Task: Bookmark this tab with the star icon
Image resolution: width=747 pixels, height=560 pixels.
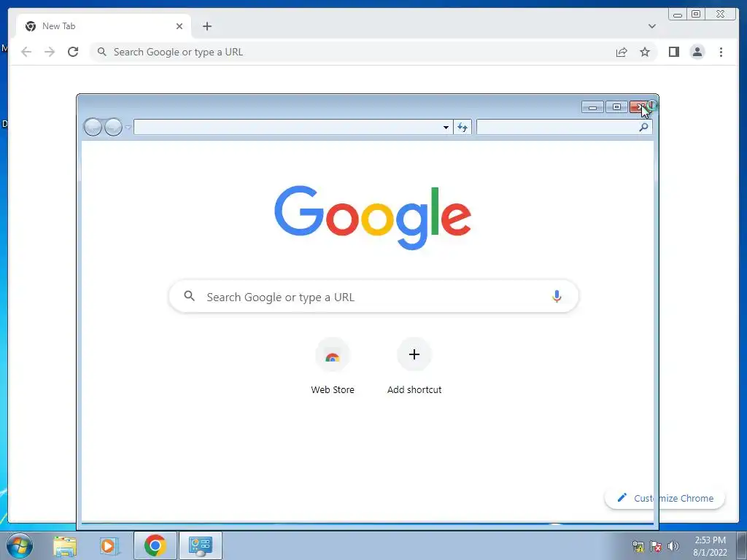Action: (x=645, y=52)
